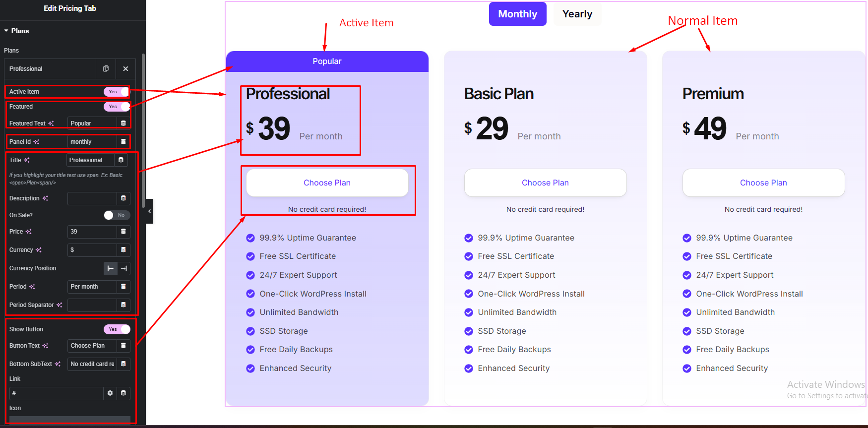Collapse the Plans section

(x=6, y=31)
